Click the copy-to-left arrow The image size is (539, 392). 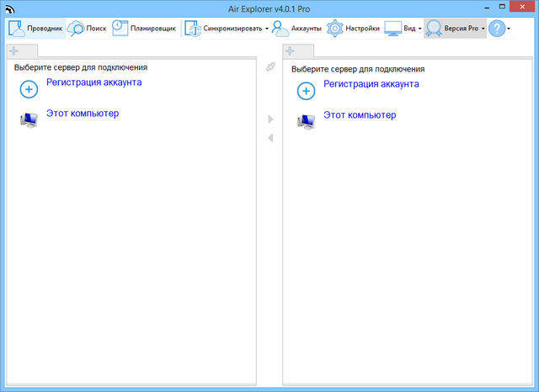[270, 138]
